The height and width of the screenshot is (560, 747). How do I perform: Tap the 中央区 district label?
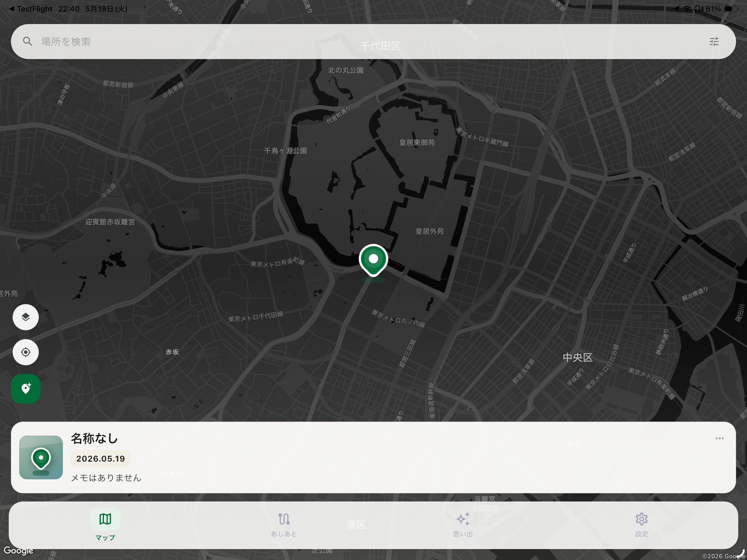577,357
